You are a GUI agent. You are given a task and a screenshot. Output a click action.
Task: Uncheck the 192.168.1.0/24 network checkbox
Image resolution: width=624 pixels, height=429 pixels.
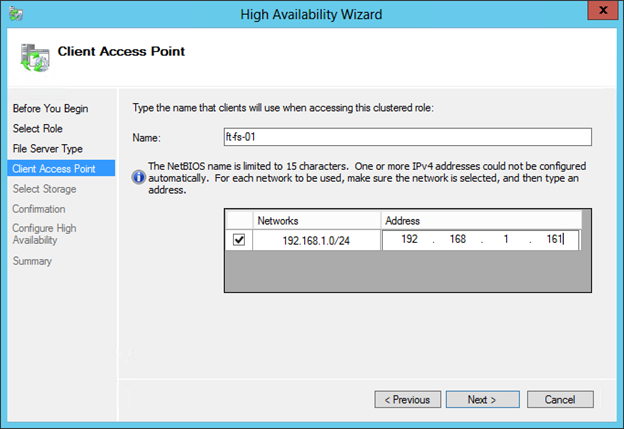239,240
